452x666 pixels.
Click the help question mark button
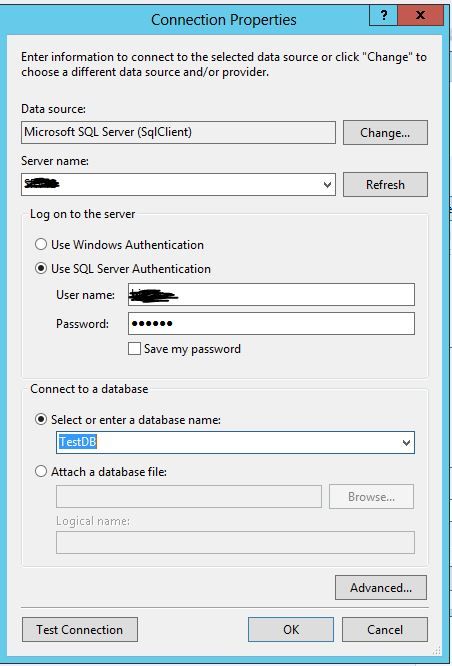(x=384, y=16)
